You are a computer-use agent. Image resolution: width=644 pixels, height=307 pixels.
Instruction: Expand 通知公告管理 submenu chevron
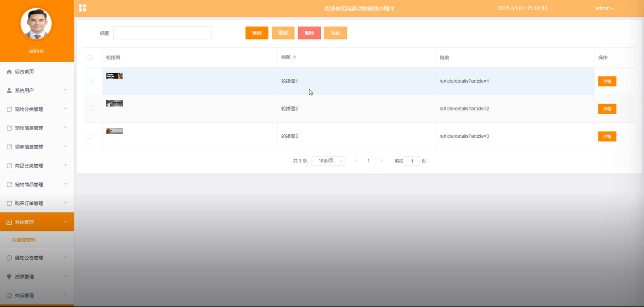coord(65,257)
